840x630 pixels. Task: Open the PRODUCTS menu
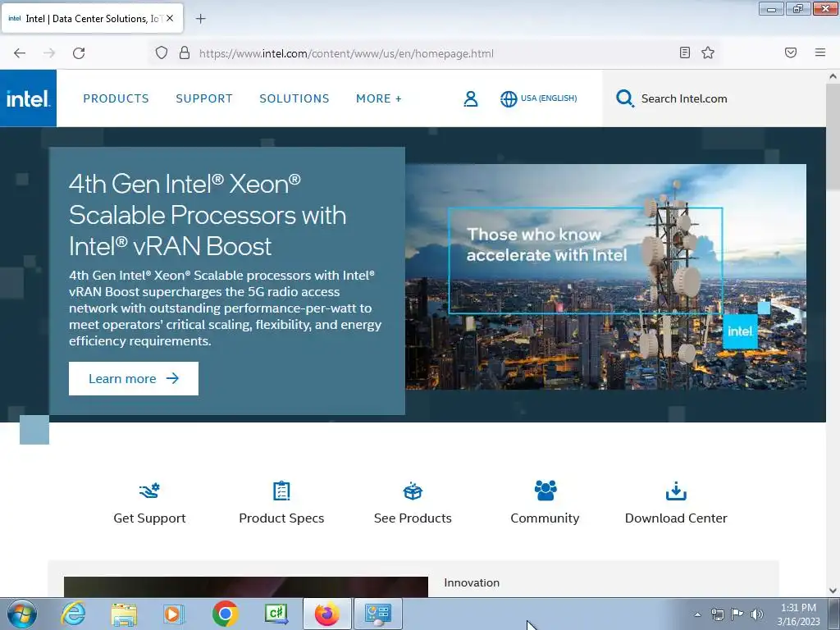point(116,98)
